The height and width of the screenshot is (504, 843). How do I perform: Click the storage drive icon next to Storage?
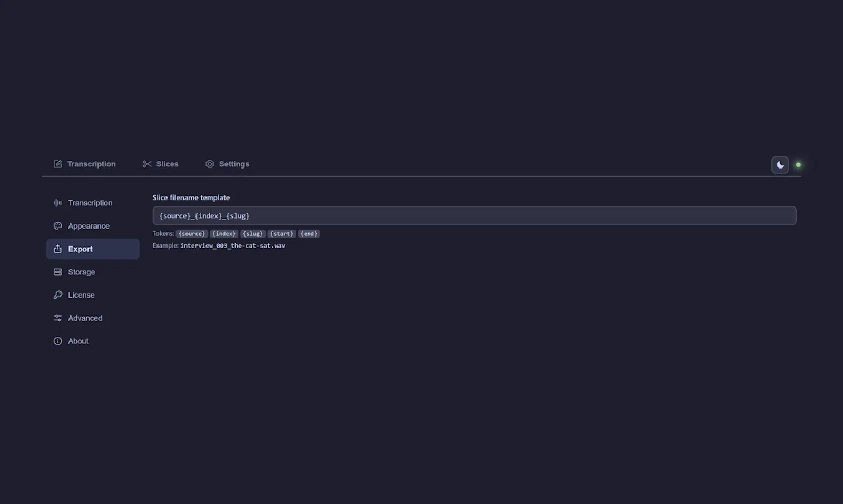pyautogui.click(x=58, y=272)
